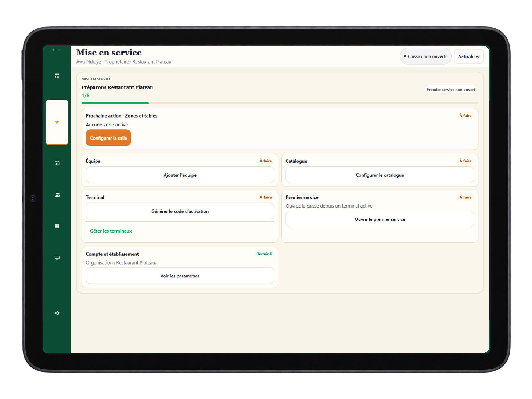Click 'Awa Ndiaye · Propriétaire · Restaurant Plateau' subtitle

tap(124, 62)
